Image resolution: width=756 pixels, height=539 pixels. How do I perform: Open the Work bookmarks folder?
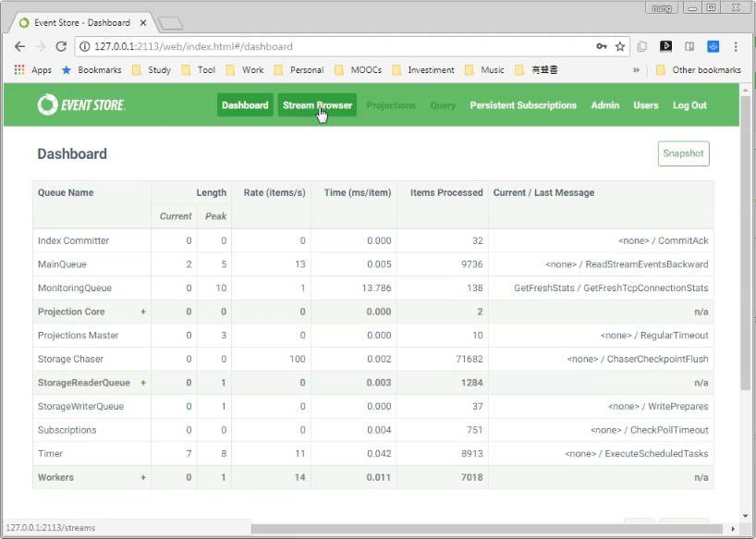pos(244,70)
